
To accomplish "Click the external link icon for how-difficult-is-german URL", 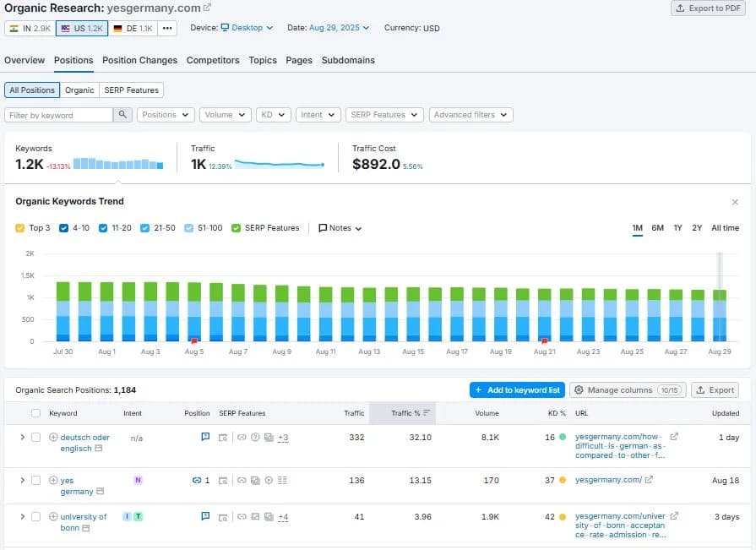I will click(674, 436).
